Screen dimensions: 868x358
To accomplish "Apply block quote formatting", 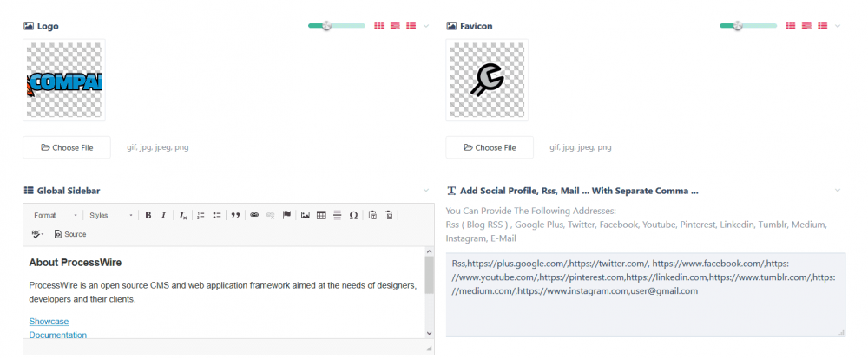I will (235, 216).
